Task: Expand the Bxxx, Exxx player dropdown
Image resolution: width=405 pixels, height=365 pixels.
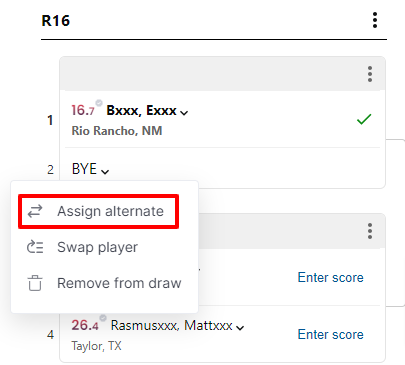Action: [184, 113]
